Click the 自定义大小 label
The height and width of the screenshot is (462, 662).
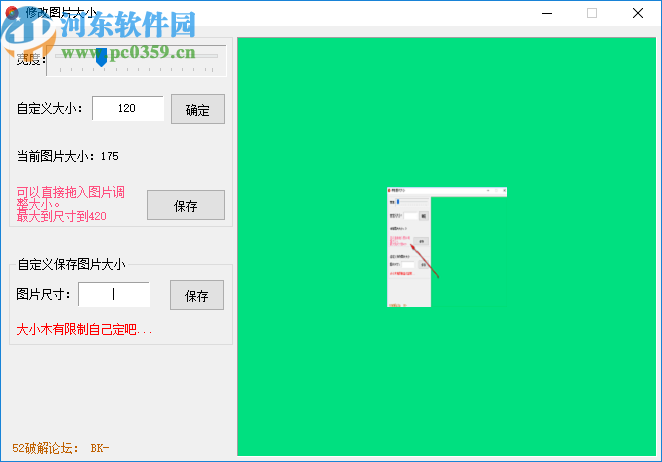(x=49, y=109)
